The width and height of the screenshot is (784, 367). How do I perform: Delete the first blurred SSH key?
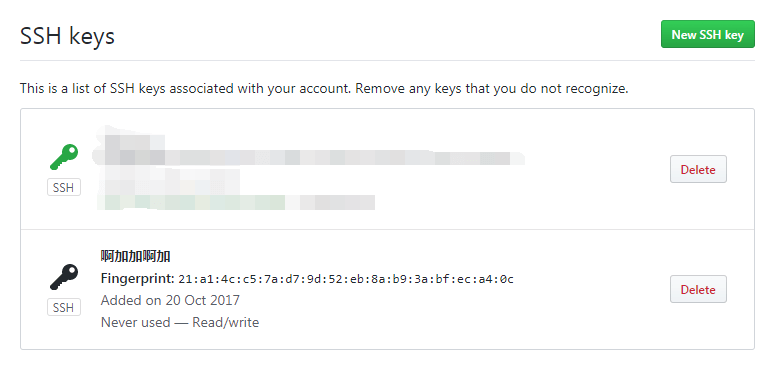pos(698,170)
